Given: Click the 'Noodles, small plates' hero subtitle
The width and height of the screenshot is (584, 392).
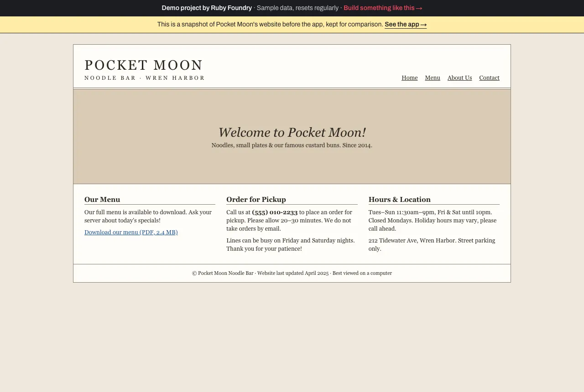Looking at the screenshot, I should click(x=292, y=145).
